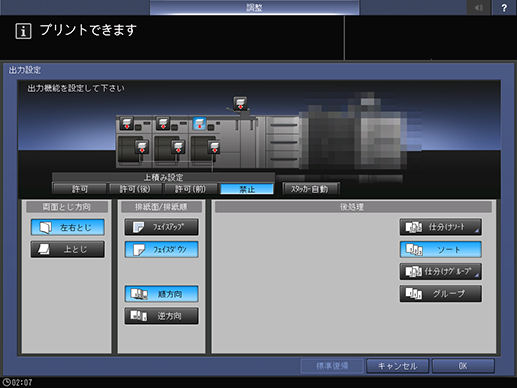The height and width of the screenshot is (388, 517).
Task: Enable スタッカー自動 button
Action: pyautogui.click(x=311, y=189)
